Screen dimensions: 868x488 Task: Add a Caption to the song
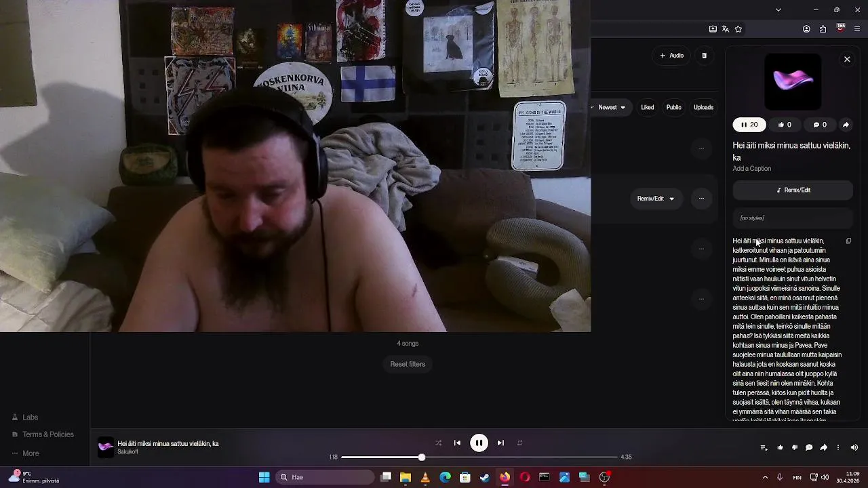click(751, 169)
